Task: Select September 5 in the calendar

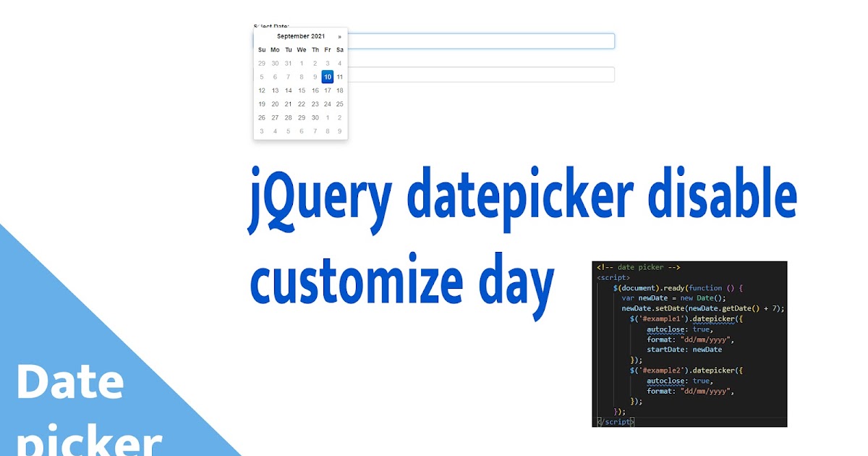Action: coord(261,77)
